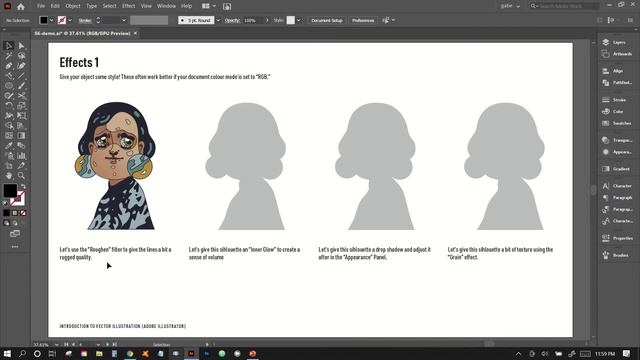Select the Direct Selection tool (white arrow)
The height and width of the screenshot is (360, 640).
21,46
